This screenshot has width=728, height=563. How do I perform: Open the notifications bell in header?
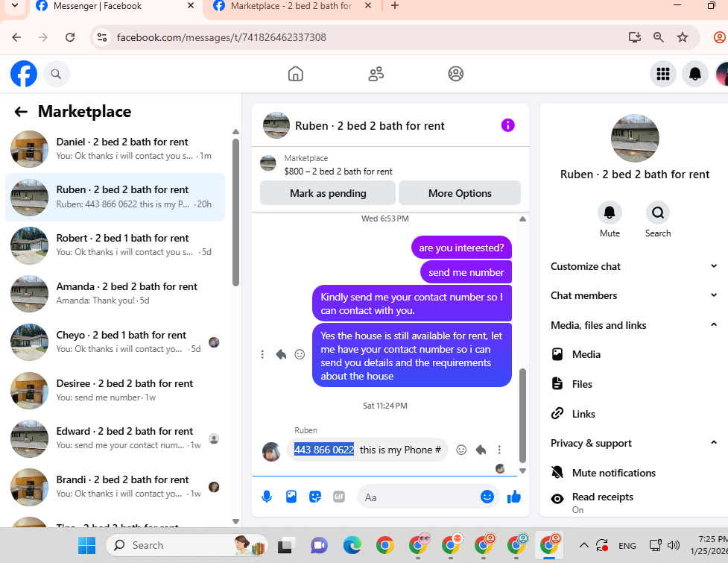[694, 74]
